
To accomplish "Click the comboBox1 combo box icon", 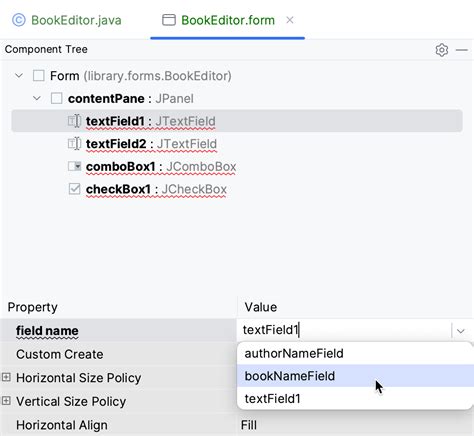I will [74, 166].
